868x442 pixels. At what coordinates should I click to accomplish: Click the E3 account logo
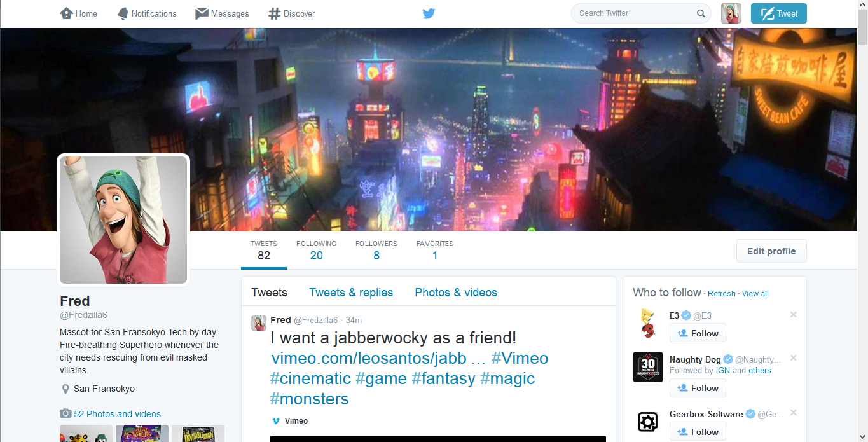click(647, 323)
